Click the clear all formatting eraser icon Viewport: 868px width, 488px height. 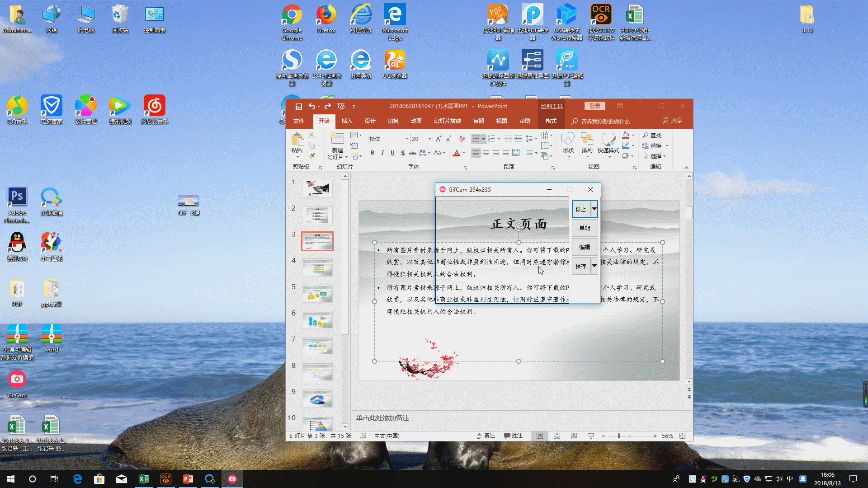coord(462,139)
